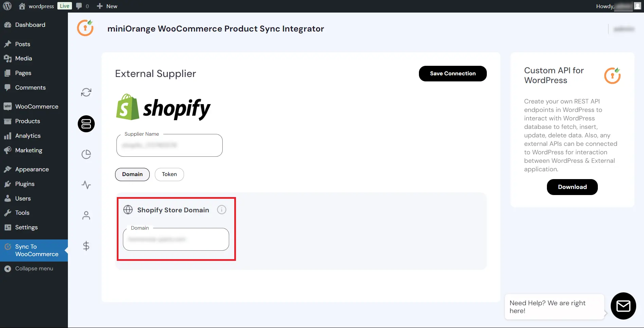
Task: Click Download button for Custom API
Action: (572, 187)
